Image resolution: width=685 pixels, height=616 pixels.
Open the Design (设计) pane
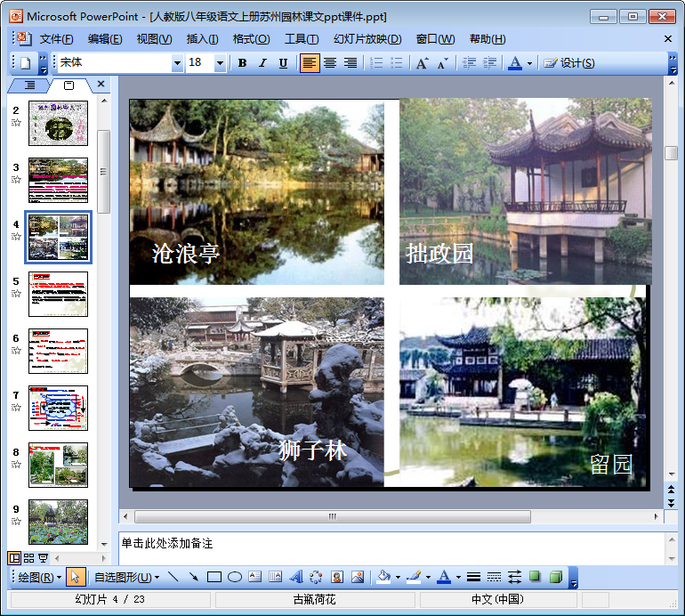click(569, 63)
